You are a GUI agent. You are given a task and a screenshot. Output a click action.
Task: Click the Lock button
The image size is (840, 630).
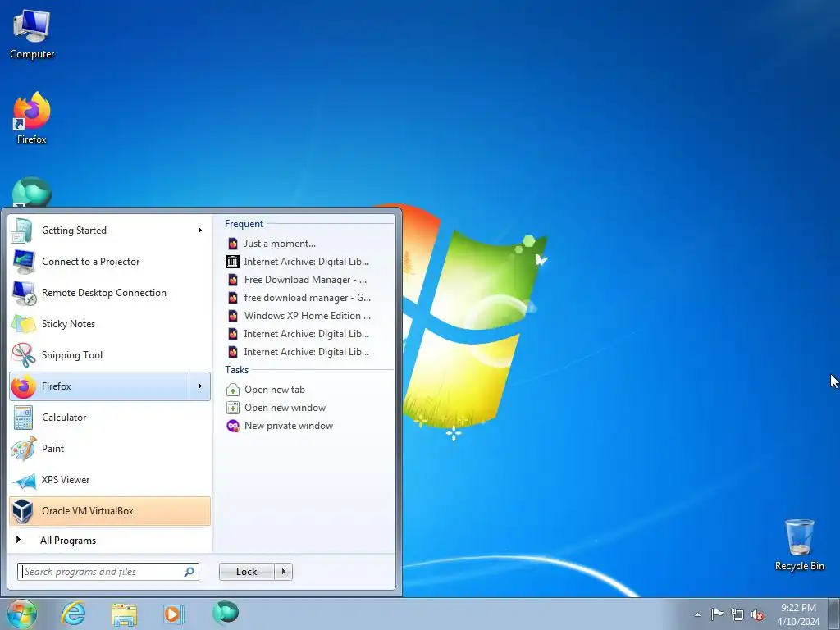pos(246,572)
